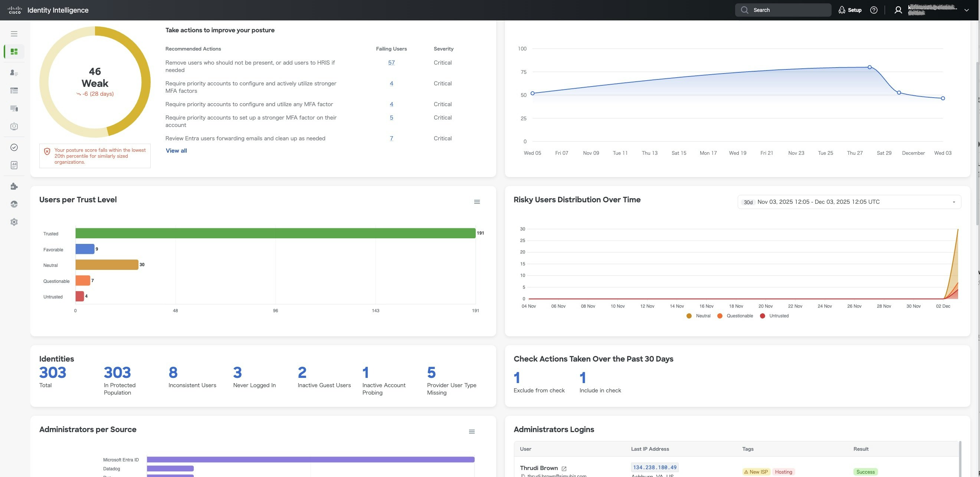Image resolution: width=980 pixels, height=477 pixels.
Task: Expand the user account menu chevron
Action: click(966, 10)
